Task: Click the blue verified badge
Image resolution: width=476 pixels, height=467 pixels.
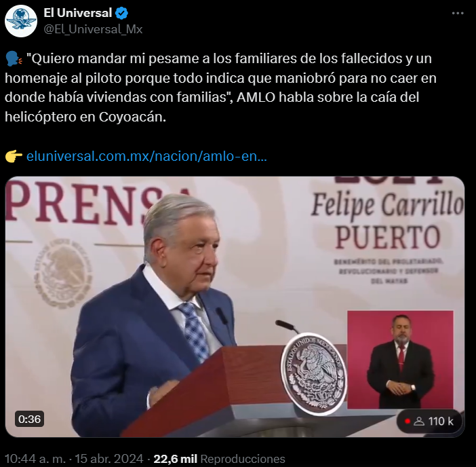Action: click(x=122, y=13)
